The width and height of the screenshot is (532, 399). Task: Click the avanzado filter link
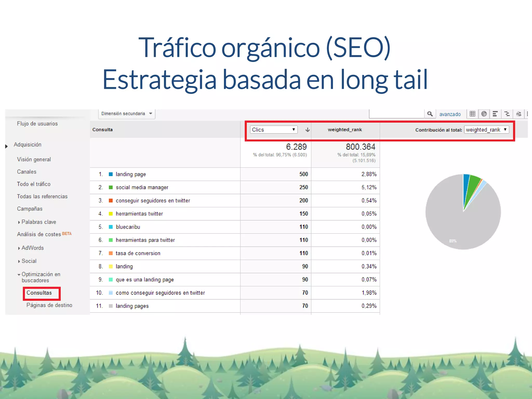tap(450, 114)
